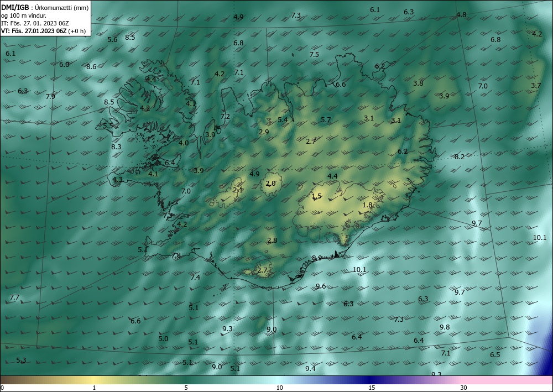Click the 5.5 value on the map

(x=108, y=126)
